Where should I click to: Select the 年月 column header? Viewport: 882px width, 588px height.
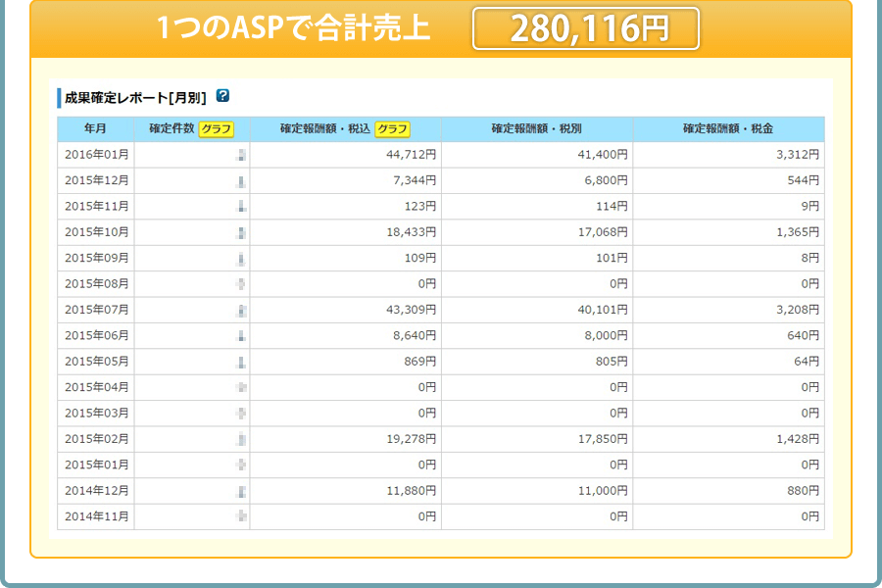point(96,129)
